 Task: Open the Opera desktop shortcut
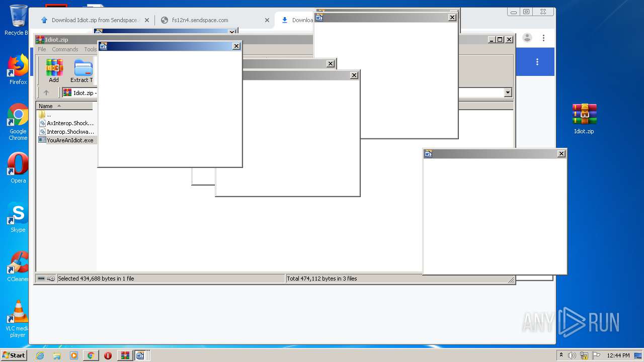[18, 168]
